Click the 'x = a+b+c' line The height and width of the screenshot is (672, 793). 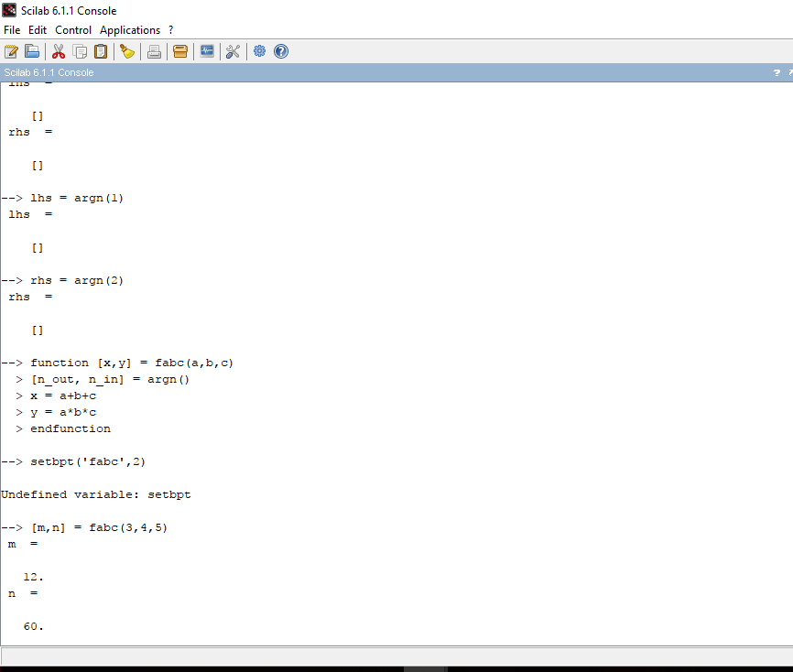point(63,396)
